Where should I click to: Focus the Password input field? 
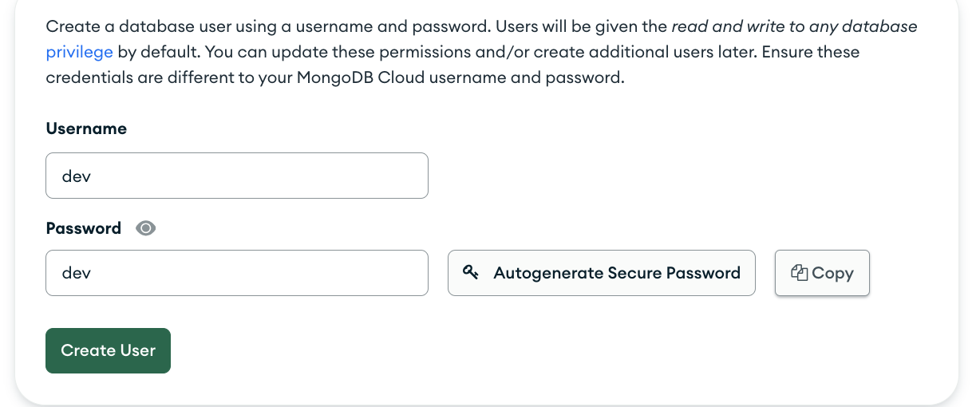point(237,273)
